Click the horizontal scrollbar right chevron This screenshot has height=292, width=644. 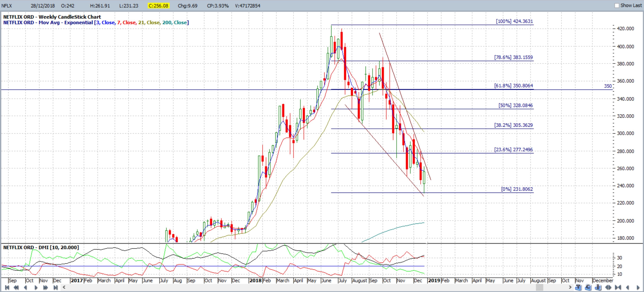pyautogui.click(x=570, y=287)
